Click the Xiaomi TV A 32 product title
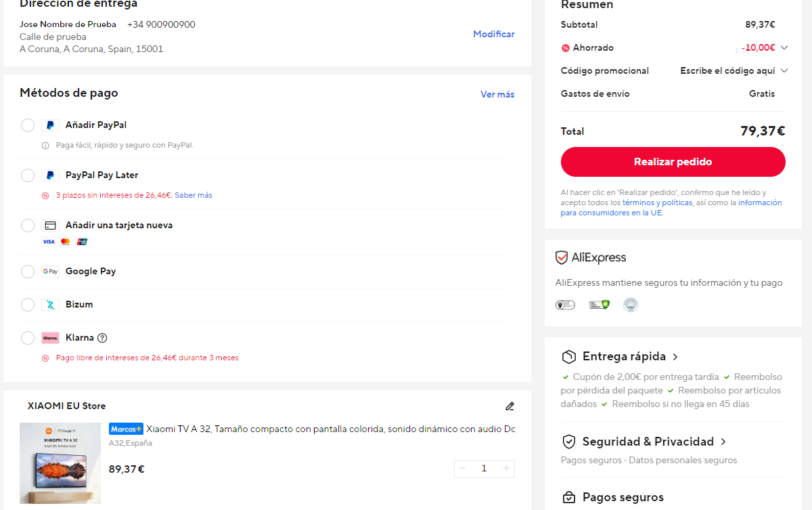This screenshot has width=812, height=510. click(331, 429)
